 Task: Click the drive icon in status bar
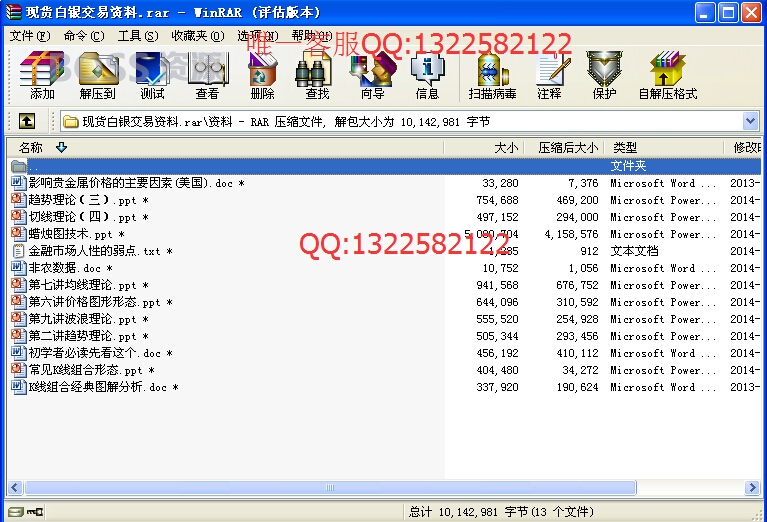pos(16,512)
